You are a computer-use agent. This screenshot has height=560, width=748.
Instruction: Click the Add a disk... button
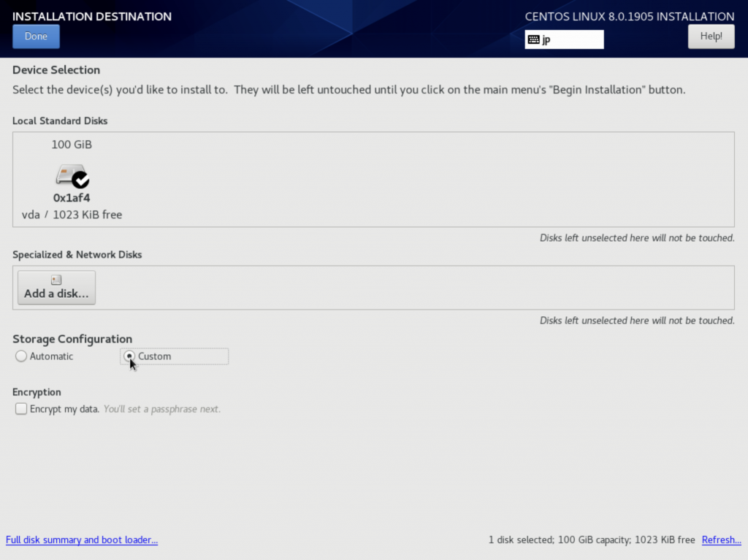pos(56,288)
